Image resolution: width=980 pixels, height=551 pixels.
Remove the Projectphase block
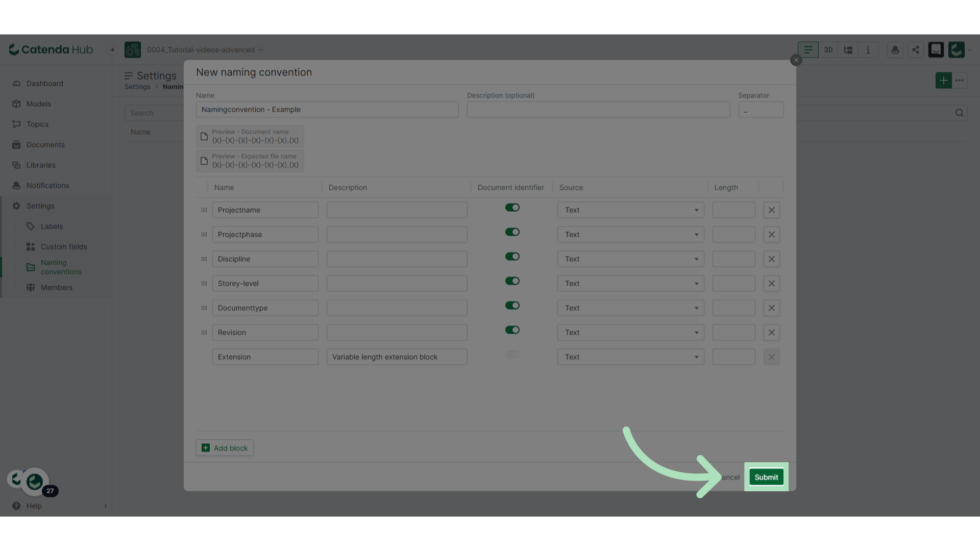(772, 234)
